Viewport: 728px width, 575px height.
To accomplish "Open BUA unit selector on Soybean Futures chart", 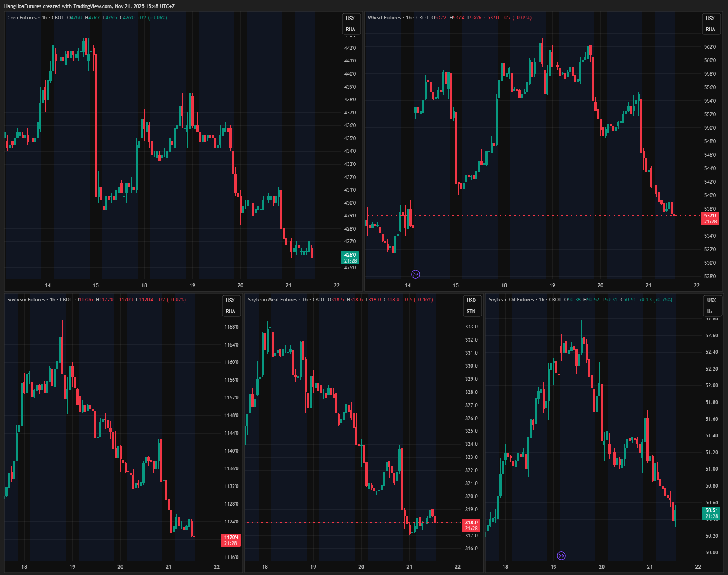I will [230, 312].
